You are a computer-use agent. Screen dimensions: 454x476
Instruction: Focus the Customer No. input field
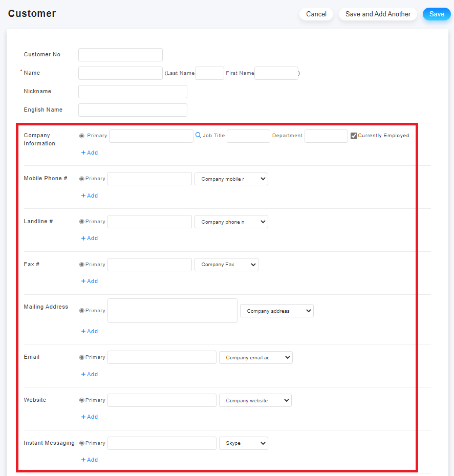click(120, 55)
